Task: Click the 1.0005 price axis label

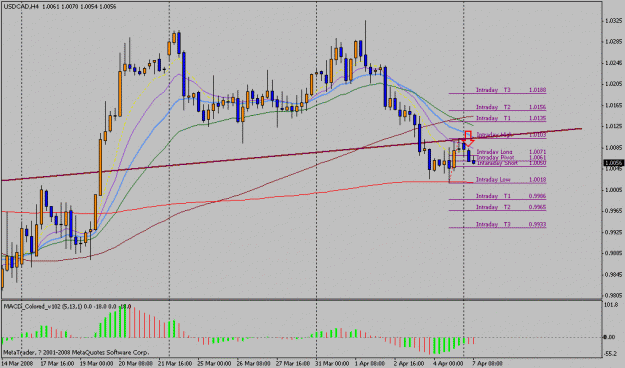Action: tap(613, 190)
